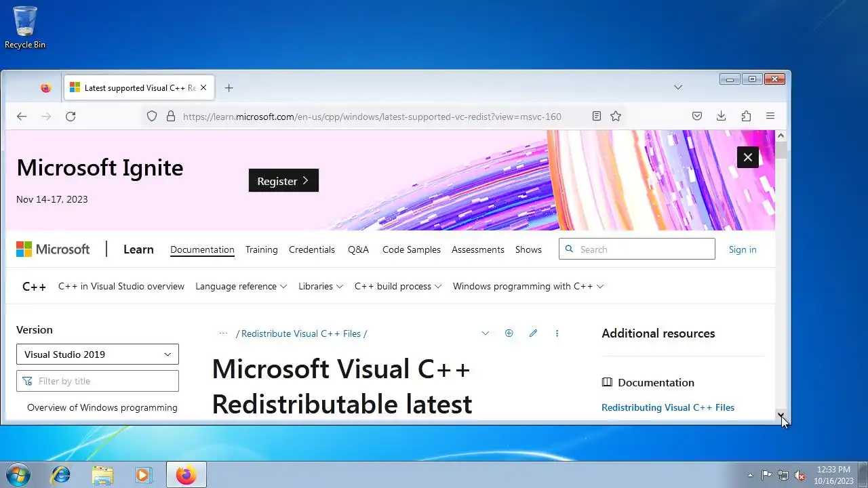Click network tray icon

click(x=783, y=475)
